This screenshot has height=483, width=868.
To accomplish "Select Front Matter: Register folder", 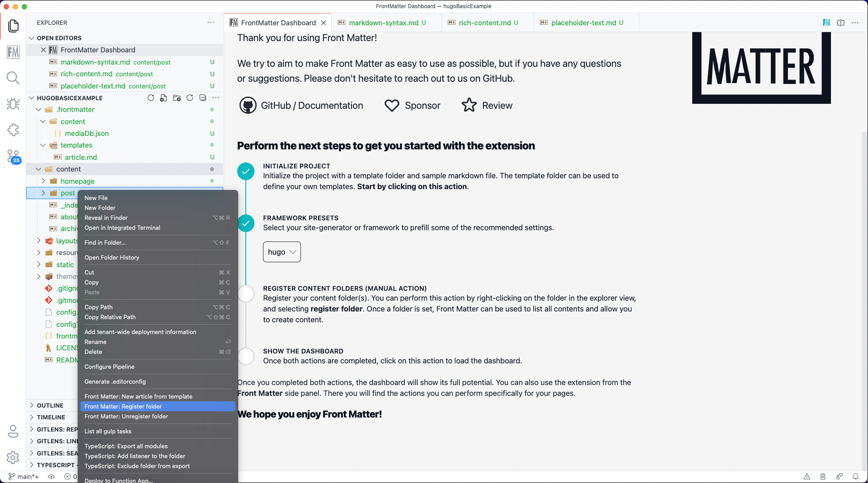I will [x=123, y=406].
